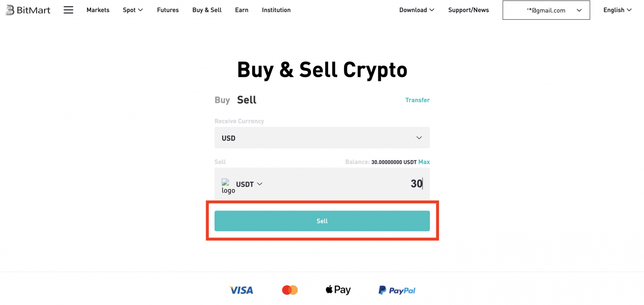The height and width of the screenshot is (305, 644).
Task: Click the BitMart logo
Action: pyautogui.click(x=27, y=10)
